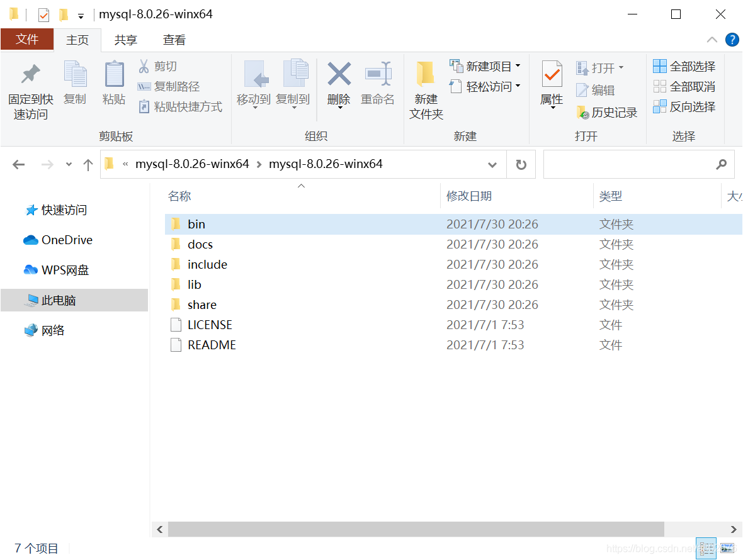Click the Help question mark icon
The width and height of the screenshot is (743, 560).
pyautogui.click(x=732, y=40)
